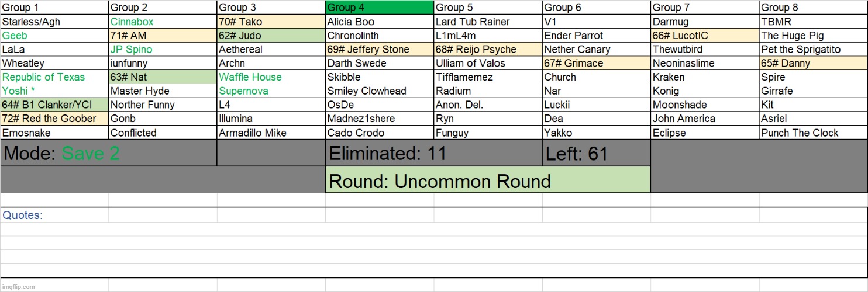Click the Eliminated: 11 cell

(x=433, y=153)
